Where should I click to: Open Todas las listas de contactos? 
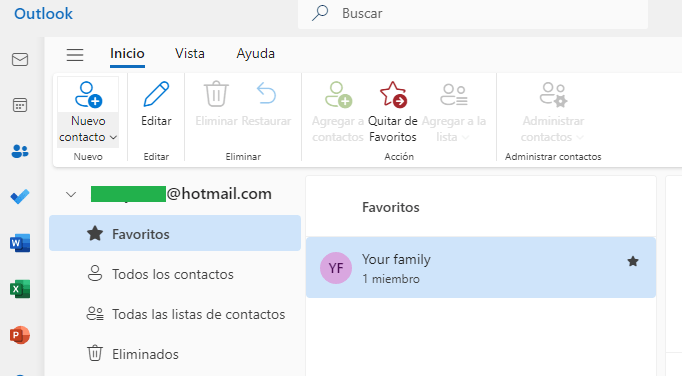pos(175,314)
